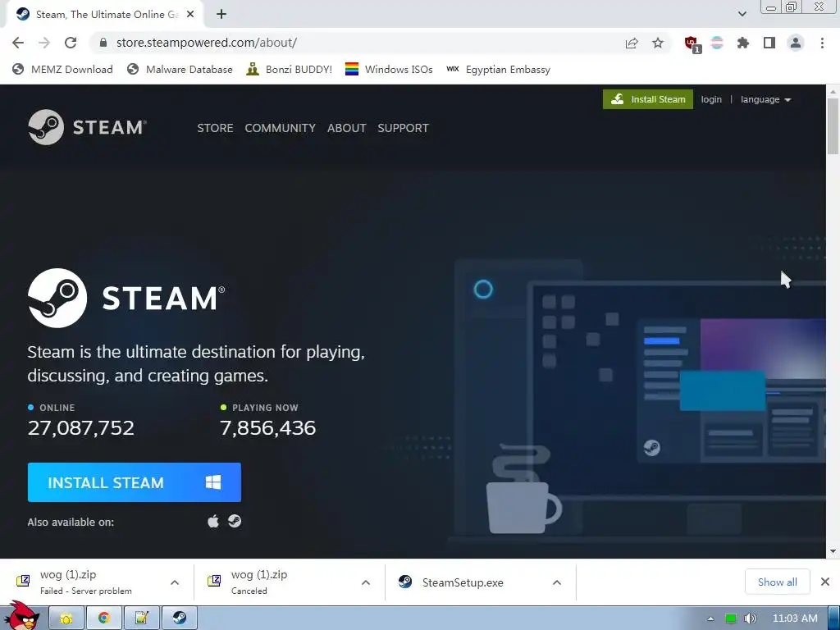Open Chrome three-dot menu

point(822,43)
